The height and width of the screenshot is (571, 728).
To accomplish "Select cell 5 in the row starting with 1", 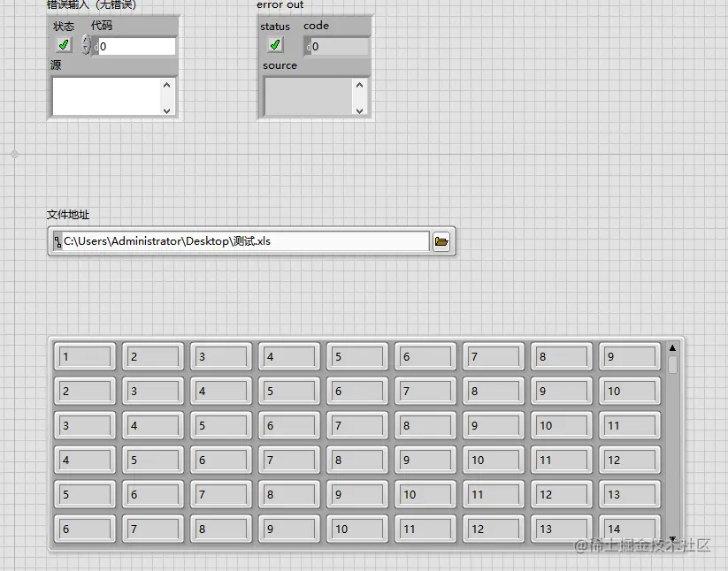I will tap(357, 356).
